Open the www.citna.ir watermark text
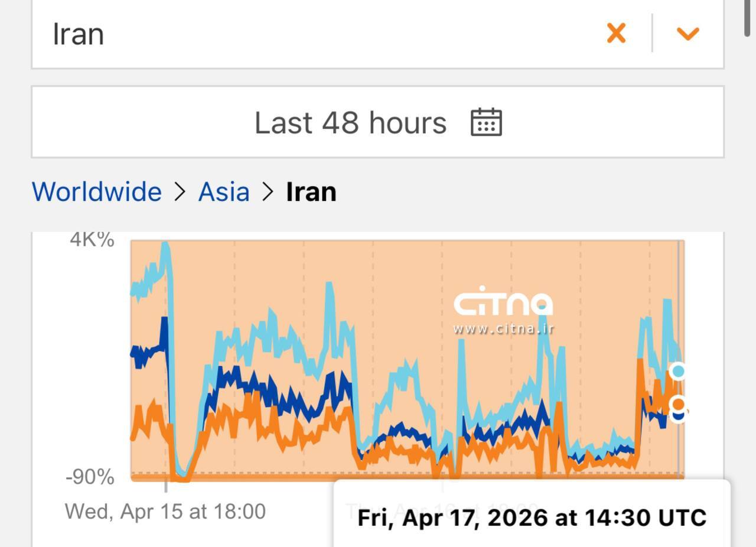Viewport: 756px width, 547px height. 503,328
